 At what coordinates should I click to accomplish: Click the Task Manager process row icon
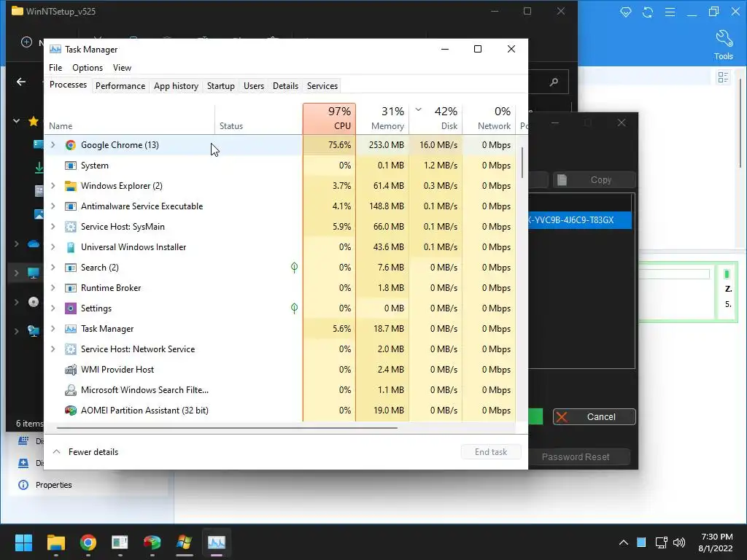[71, 329]
